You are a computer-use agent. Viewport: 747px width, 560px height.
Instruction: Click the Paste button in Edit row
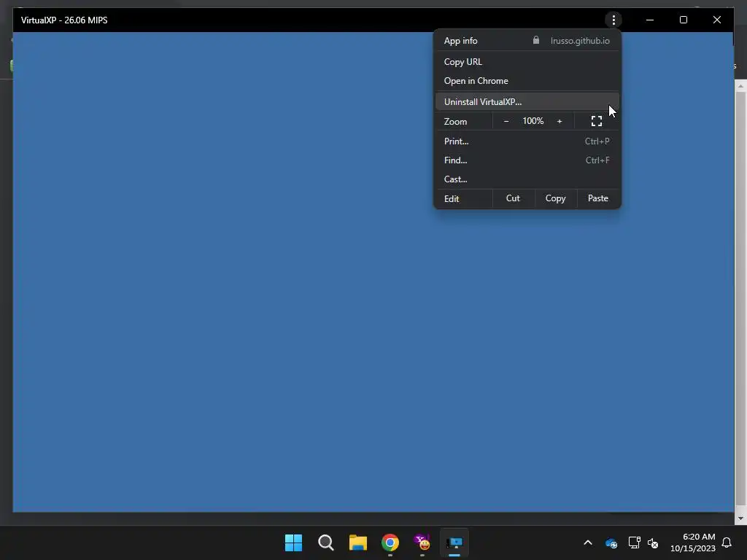point(597,198)
